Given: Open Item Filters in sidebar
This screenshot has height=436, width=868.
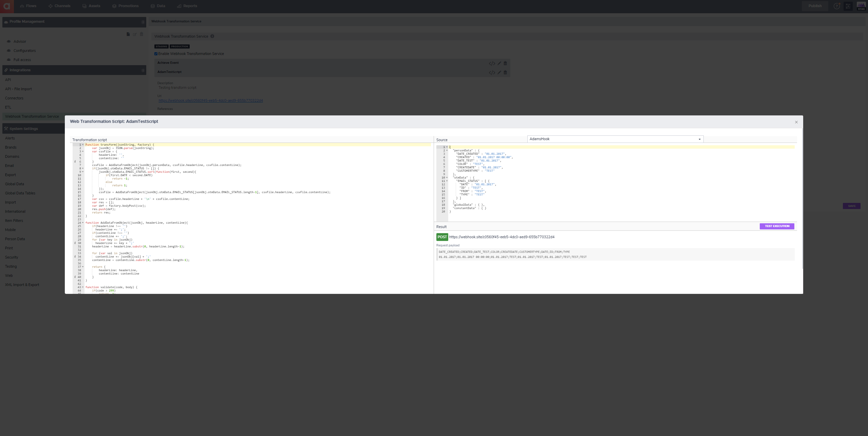Looking at the screenshot, I should [x=14, y=221].
